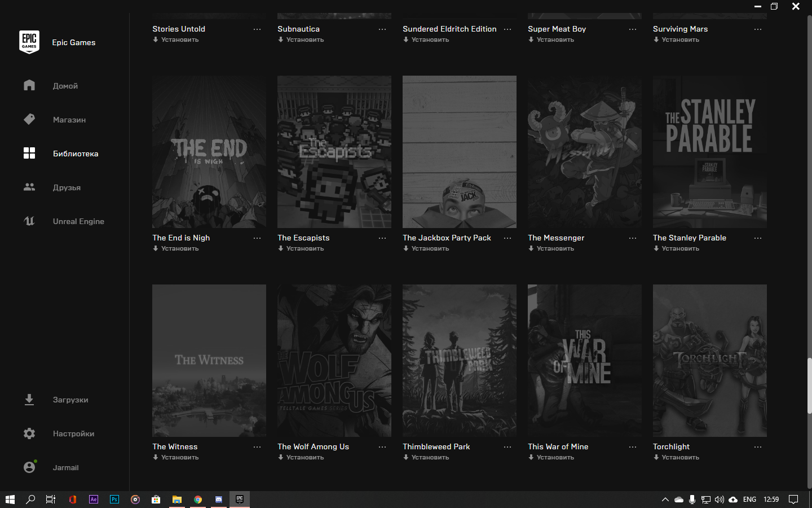Click the Torchlight game title

pos(671,446)
